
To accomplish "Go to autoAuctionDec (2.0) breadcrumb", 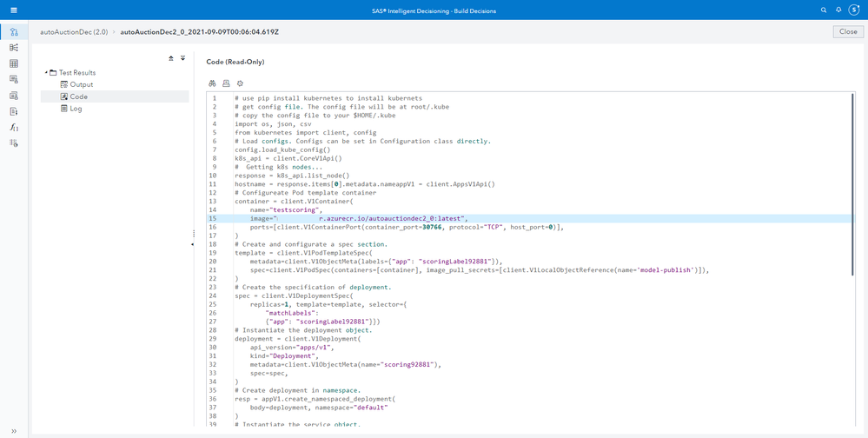I will coord(74,32).
